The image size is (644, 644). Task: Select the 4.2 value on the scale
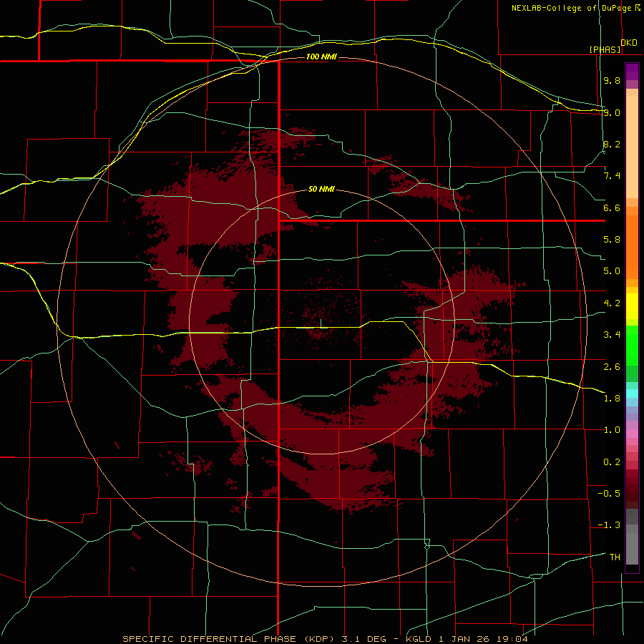(612, 303)
